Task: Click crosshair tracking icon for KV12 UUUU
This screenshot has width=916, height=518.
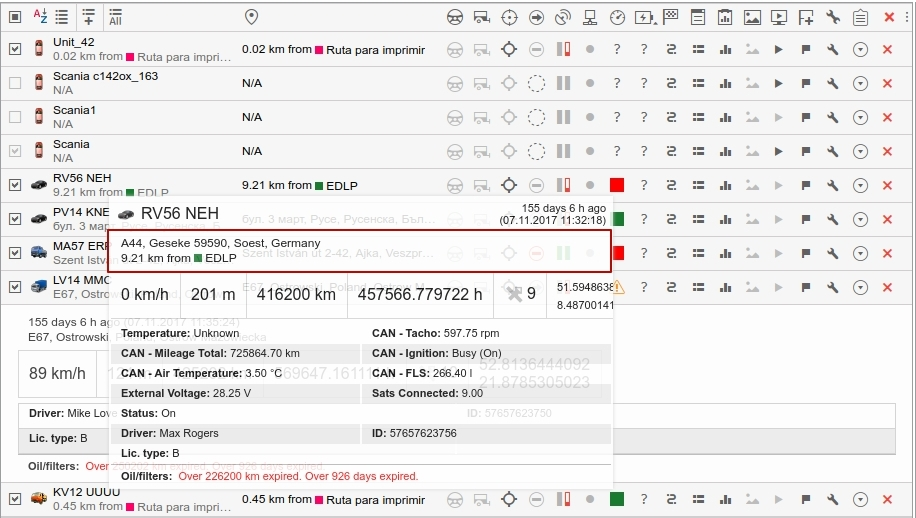Action: 509,499
